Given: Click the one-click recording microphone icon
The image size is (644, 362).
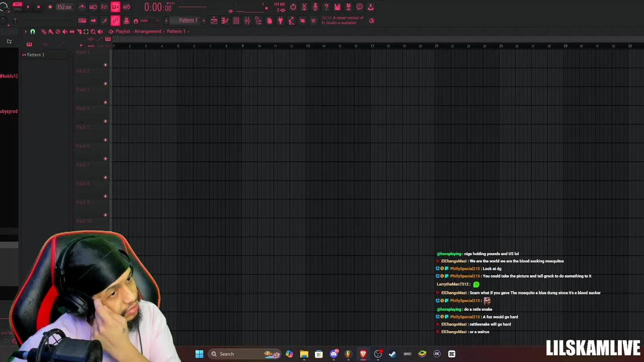Looking at the screenshot, I should [x=315, y=7].
